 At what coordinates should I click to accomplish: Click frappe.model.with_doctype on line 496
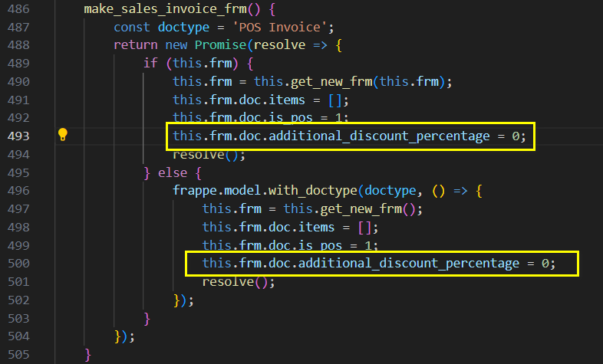265,191
